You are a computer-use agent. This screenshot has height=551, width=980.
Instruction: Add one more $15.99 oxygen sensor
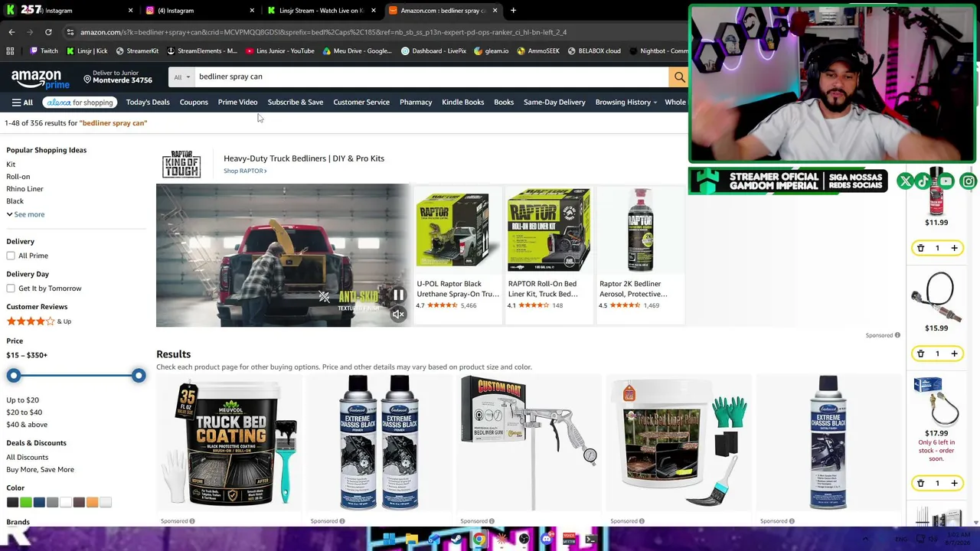954,354
